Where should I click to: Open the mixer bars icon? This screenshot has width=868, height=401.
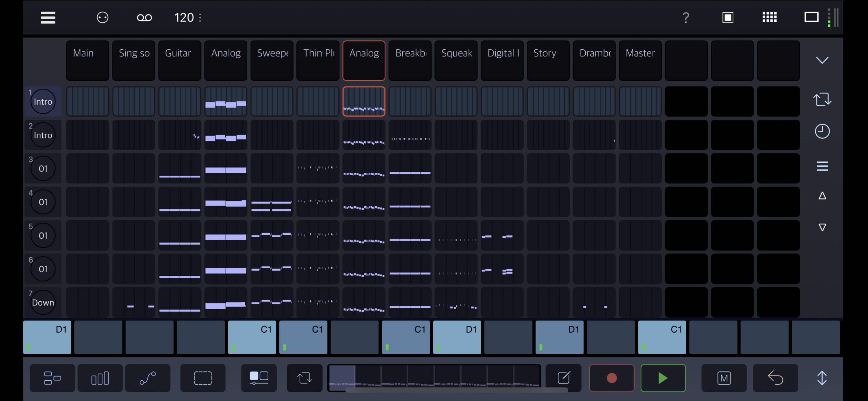tap(100, 378)
